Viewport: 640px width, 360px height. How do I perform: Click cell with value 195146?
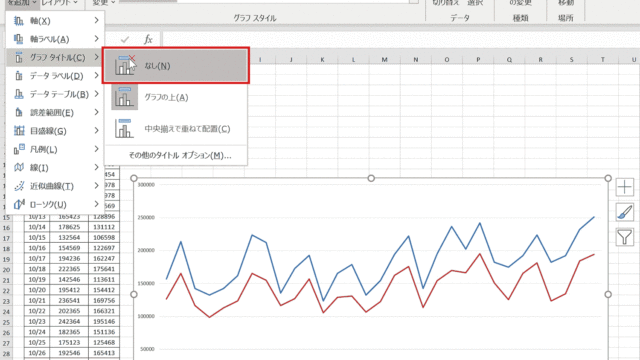pos(104,322)
